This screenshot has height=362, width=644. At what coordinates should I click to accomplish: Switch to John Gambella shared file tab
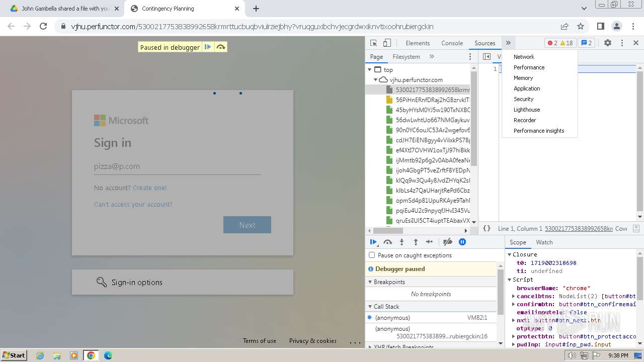(65, 9)
